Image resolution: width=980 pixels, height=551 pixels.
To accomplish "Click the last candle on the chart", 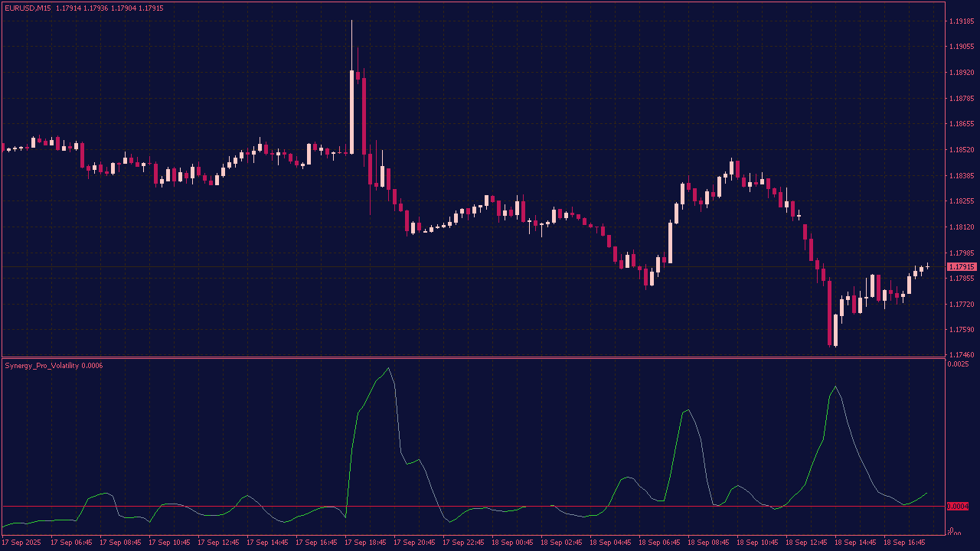I will click(927, 266).
